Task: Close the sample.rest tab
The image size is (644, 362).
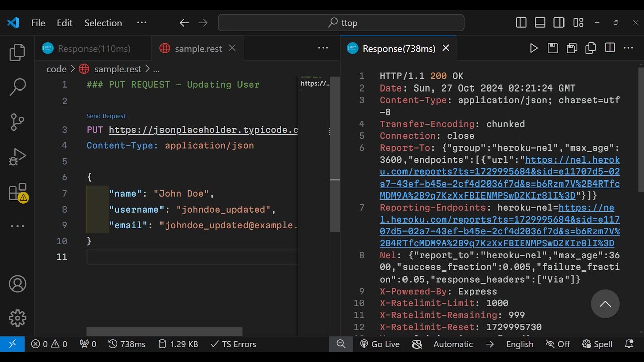Action: tap(232, 48)
